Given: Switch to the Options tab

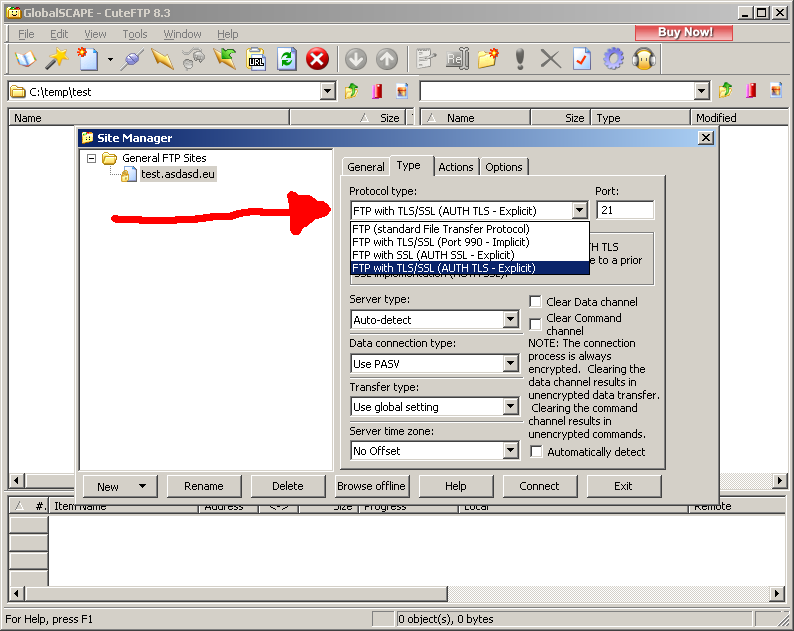Looking at the screenshot, I should 504,167.
